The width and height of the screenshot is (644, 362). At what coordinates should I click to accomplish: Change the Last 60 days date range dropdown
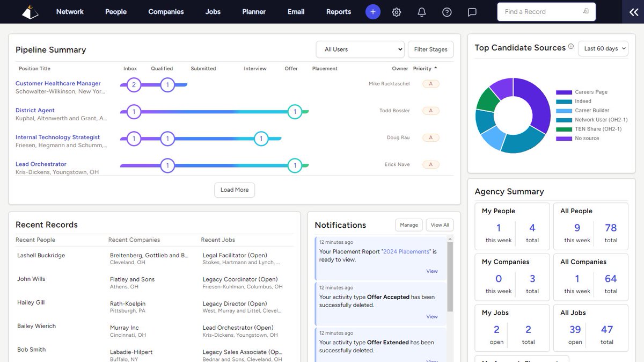(603, 48)
